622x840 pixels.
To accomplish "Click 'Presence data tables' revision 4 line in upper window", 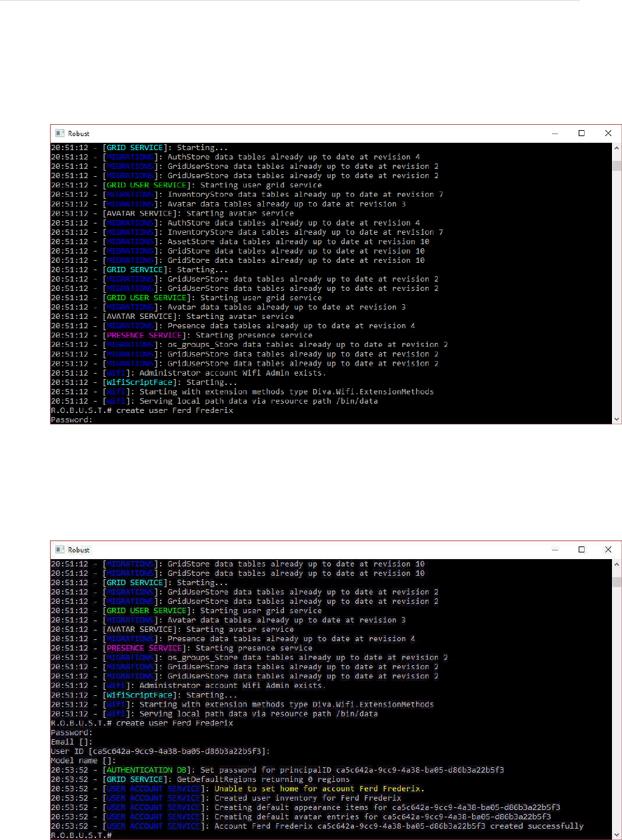I will [233, 326].
